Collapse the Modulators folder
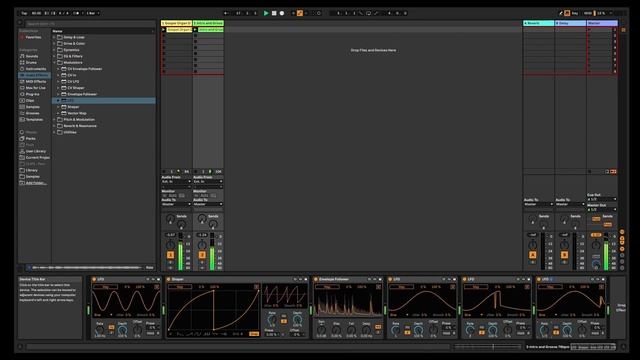This screenshot has height=360, width=640. coord(54,62)
